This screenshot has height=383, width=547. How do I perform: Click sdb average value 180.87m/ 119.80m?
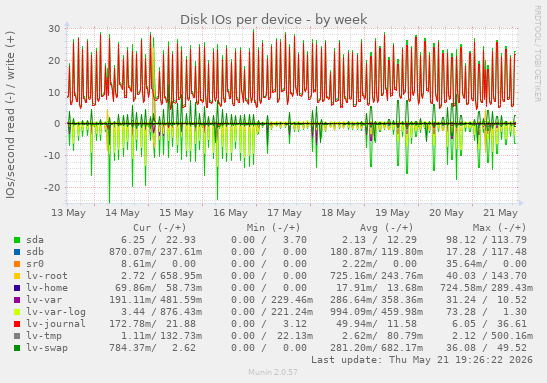point(377,252)
